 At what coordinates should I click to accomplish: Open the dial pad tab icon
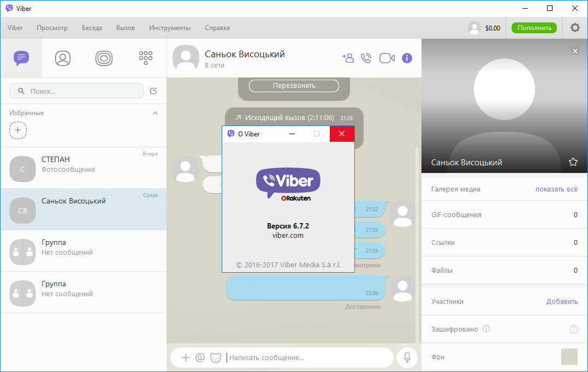146,58
